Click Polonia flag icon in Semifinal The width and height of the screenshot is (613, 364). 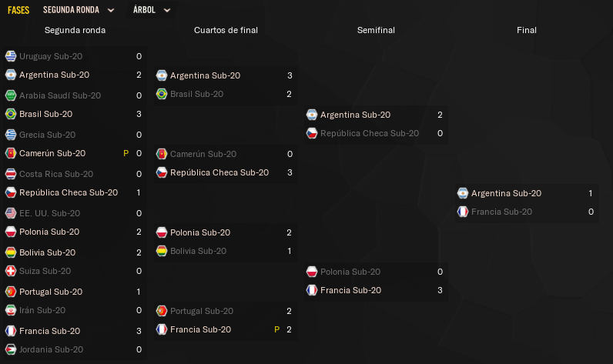[x=312, y=272]
